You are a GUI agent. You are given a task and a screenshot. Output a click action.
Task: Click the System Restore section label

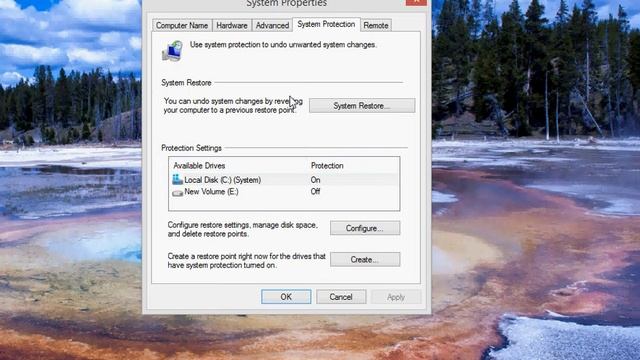[186, 82]
